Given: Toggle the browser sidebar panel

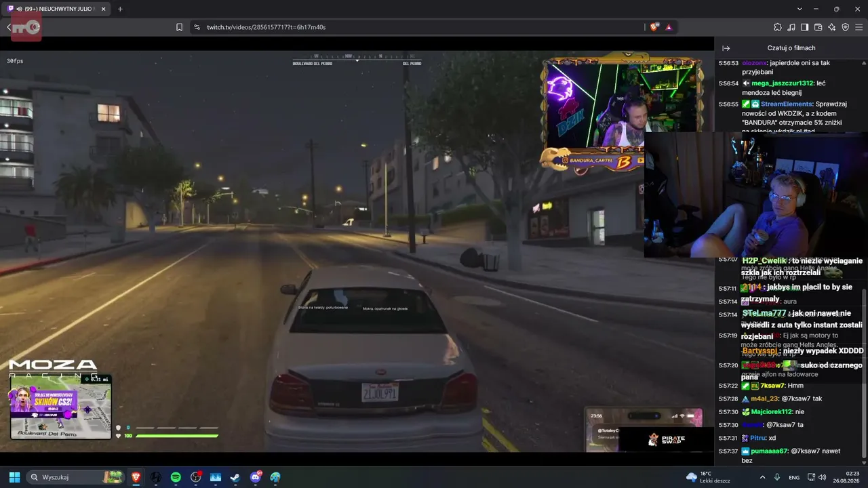Looking at the screenshot, I should (x=804, y=27).
